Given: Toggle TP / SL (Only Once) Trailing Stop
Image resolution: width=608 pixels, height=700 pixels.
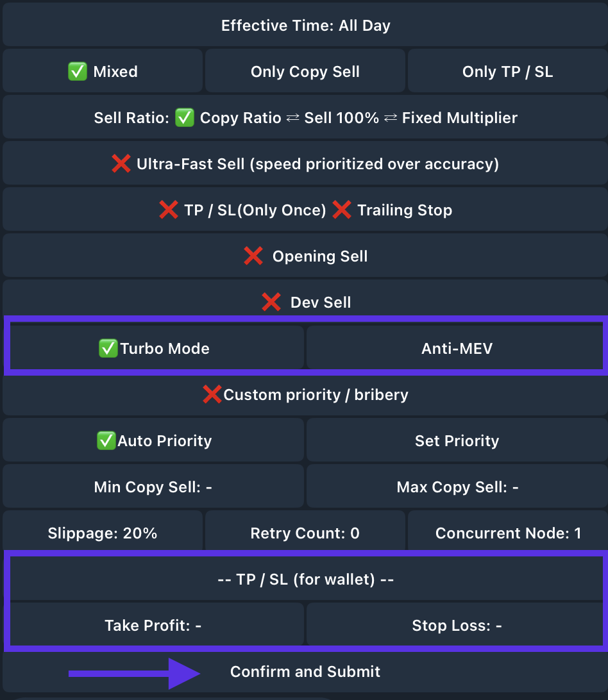Looking at the screenshot, I should 305,210.
